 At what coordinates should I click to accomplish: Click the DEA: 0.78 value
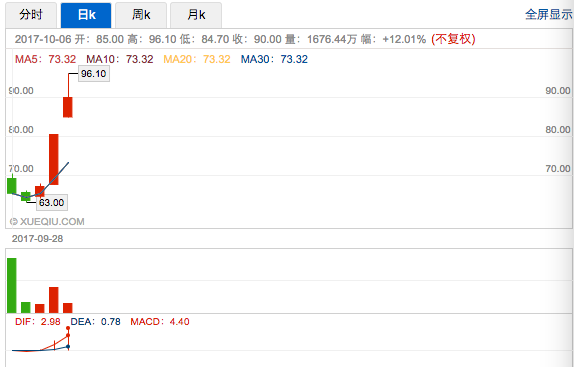click(x=96, y=322)
